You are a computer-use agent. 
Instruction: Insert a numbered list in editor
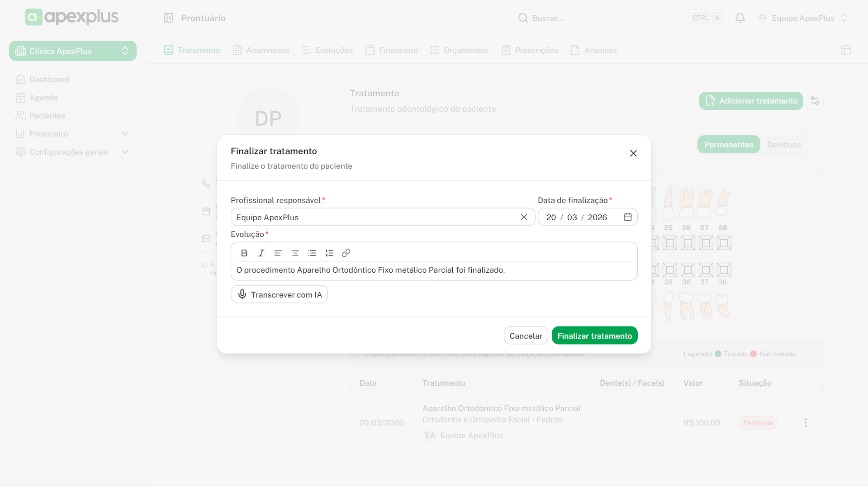(329, 253)
